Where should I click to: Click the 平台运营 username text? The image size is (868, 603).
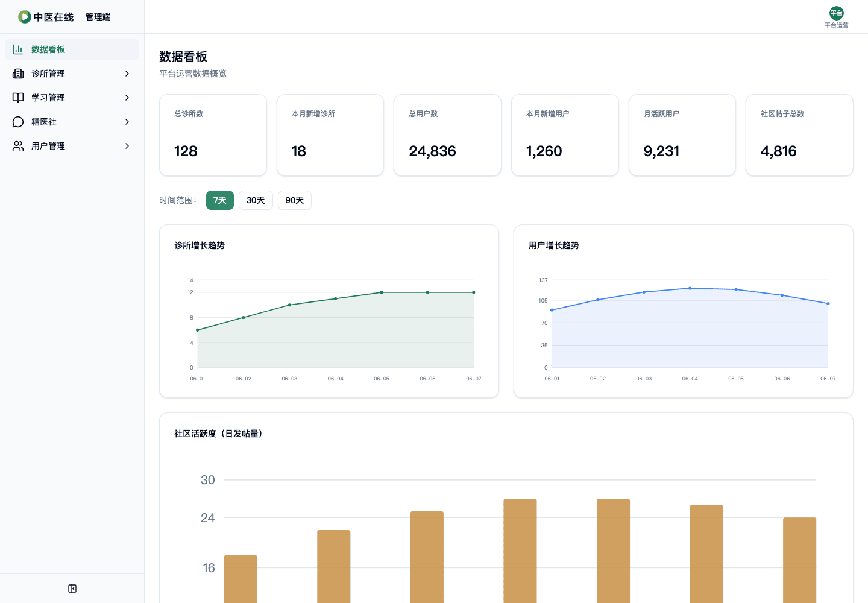coord(837,25)
